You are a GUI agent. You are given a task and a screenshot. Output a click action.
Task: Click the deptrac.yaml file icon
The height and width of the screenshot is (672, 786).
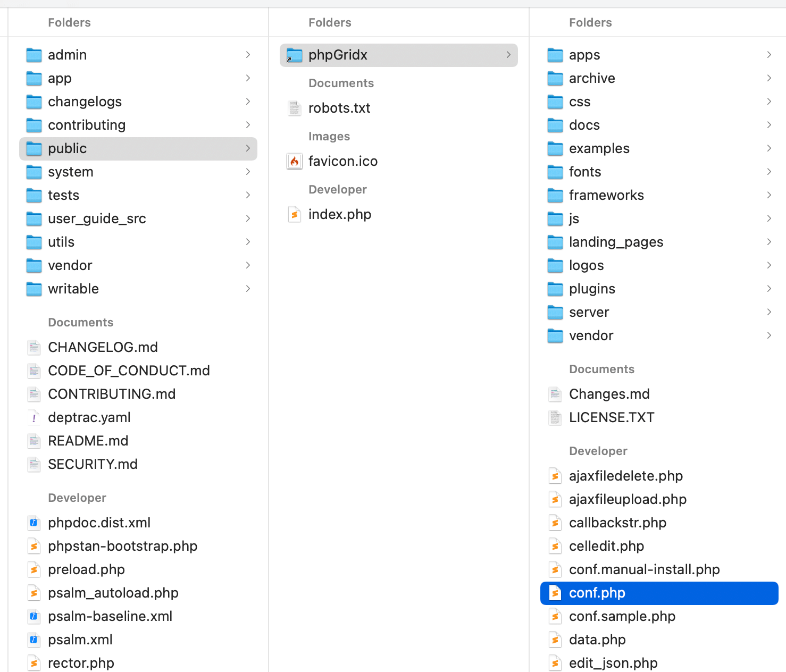[34, 417]
